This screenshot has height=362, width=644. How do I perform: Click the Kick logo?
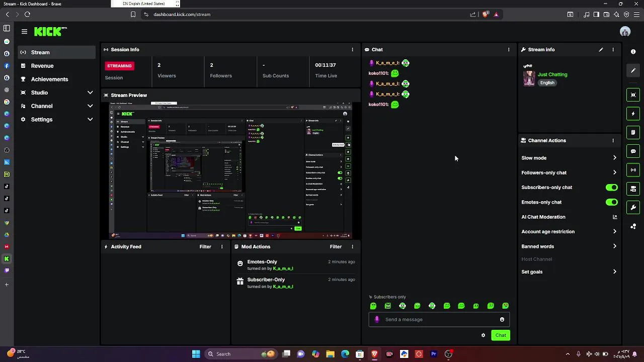click(x=50, y=32)
